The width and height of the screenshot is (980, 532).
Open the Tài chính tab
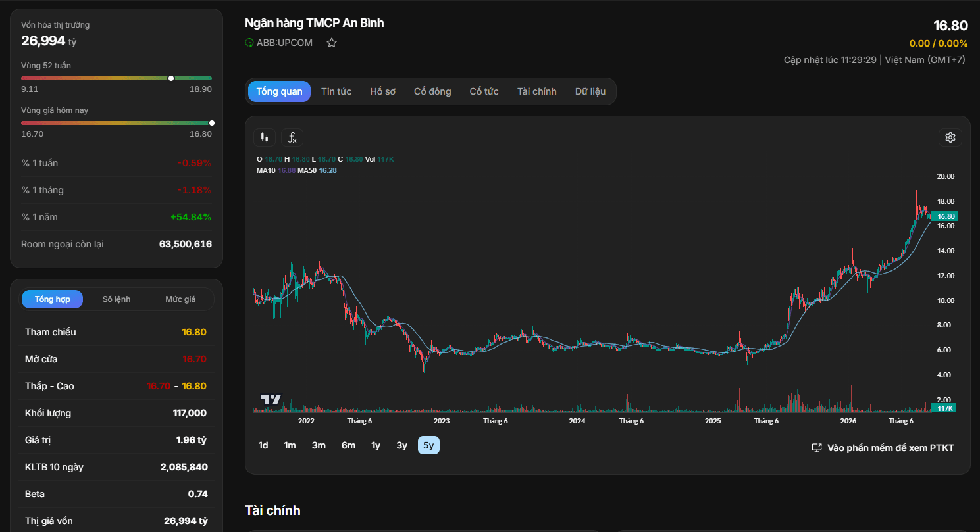pos(536,91)
